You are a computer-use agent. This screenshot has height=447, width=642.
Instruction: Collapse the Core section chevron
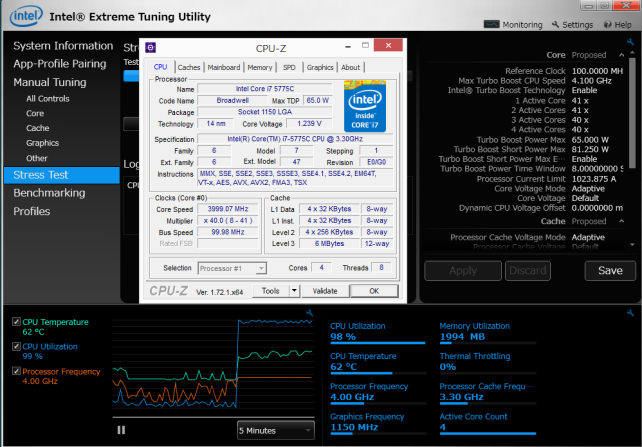(622, 55)
